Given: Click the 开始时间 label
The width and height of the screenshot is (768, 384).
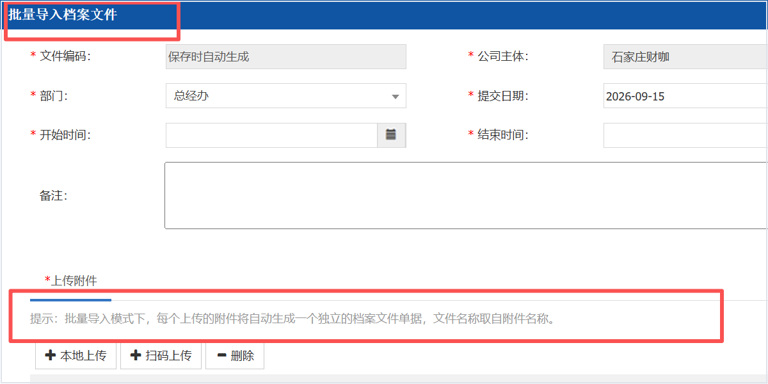Looking at the screenshot, I should point(65,135).
